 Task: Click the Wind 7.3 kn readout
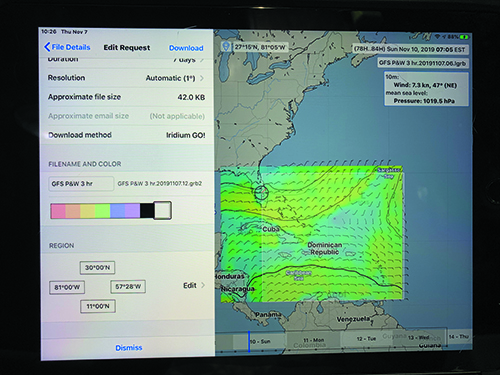tap(425, 85)
